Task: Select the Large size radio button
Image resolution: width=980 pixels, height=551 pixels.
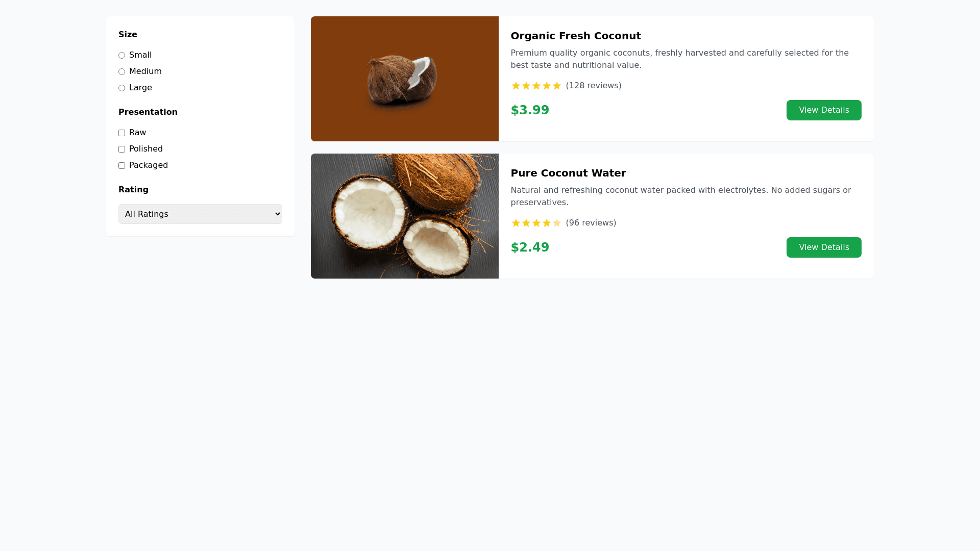Action: point(121,88)
